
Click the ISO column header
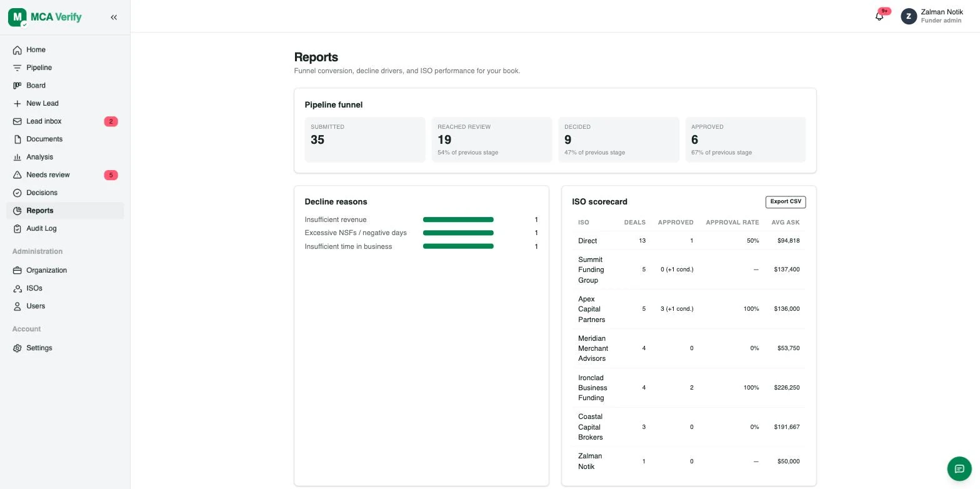(x=584, y=223)
